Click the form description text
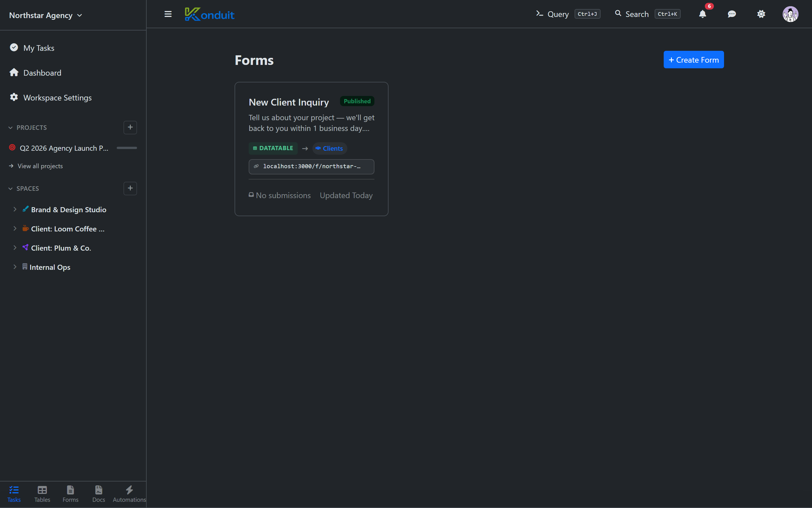The image size is (812, 508). click(x=311, y=123)
